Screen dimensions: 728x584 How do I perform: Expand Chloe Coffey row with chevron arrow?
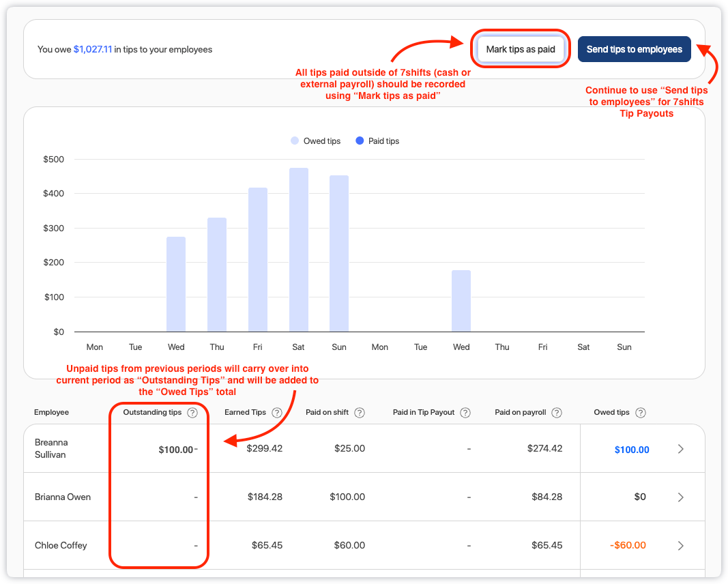coord(680,546)
